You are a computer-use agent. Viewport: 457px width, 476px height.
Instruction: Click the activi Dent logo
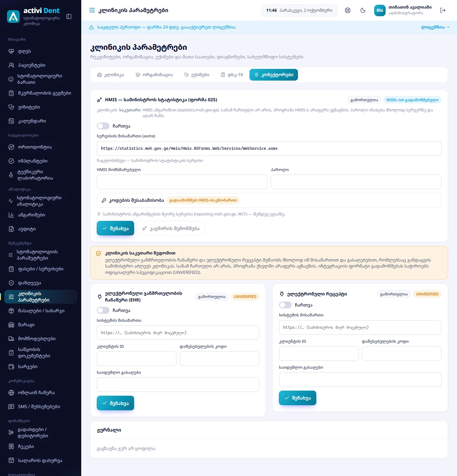point(13,17)
